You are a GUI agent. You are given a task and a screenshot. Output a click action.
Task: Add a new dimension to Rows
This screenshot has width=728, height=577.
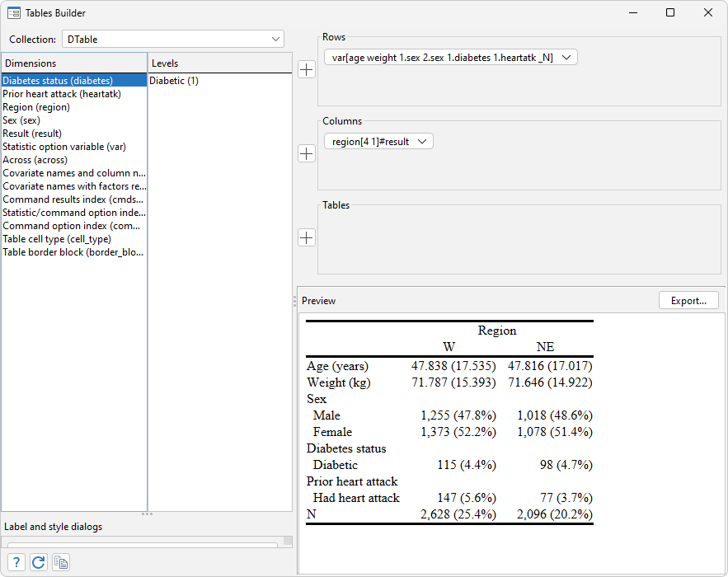coord(306,69)
